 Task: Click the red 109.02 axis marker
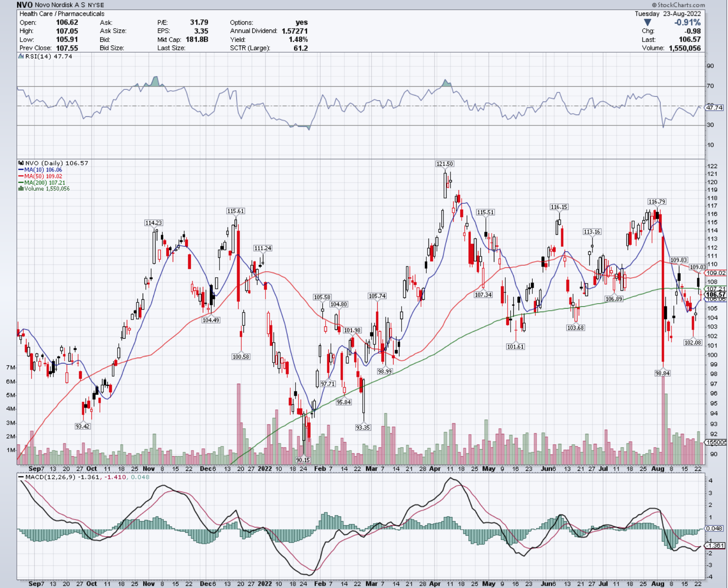coord(716,273)
